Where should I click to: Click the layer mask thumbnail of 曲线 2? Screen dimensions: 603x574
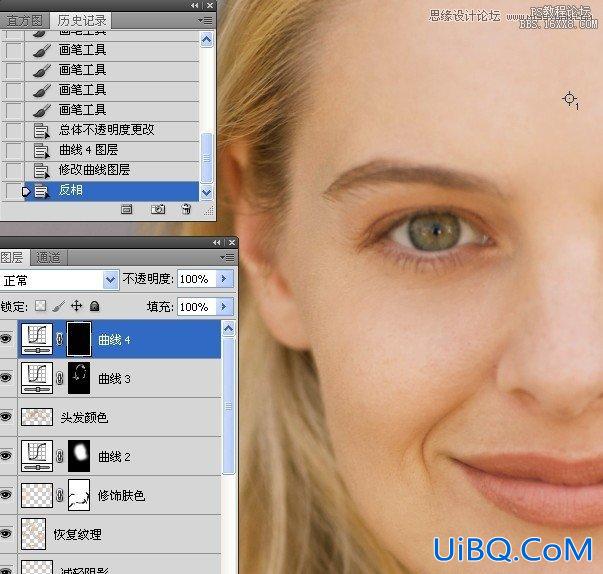(79, 456)
